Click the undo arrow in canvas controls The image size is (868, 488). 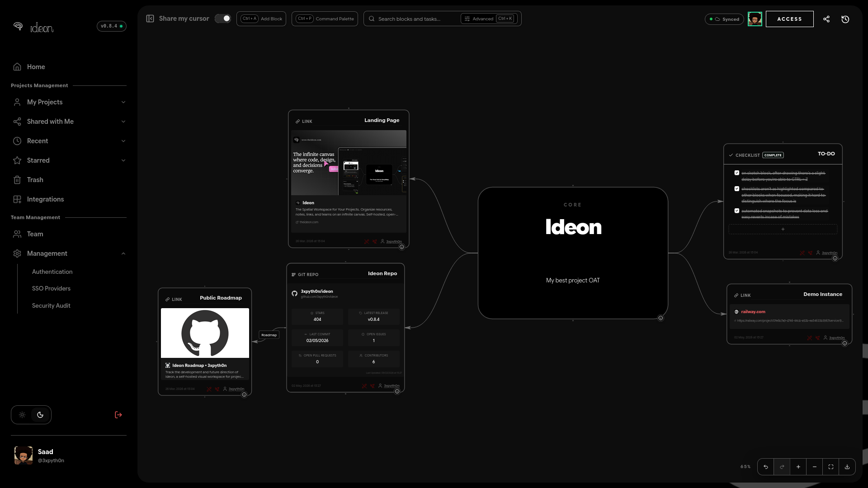pyautogui.click(x=766, y=467)
